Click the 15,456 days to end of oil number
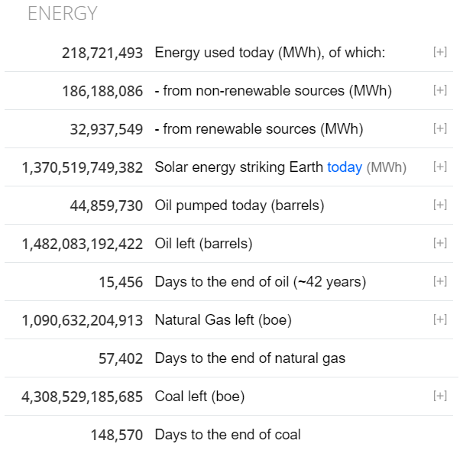Screen dimensions: 476x460 click(x=121, y=282)
